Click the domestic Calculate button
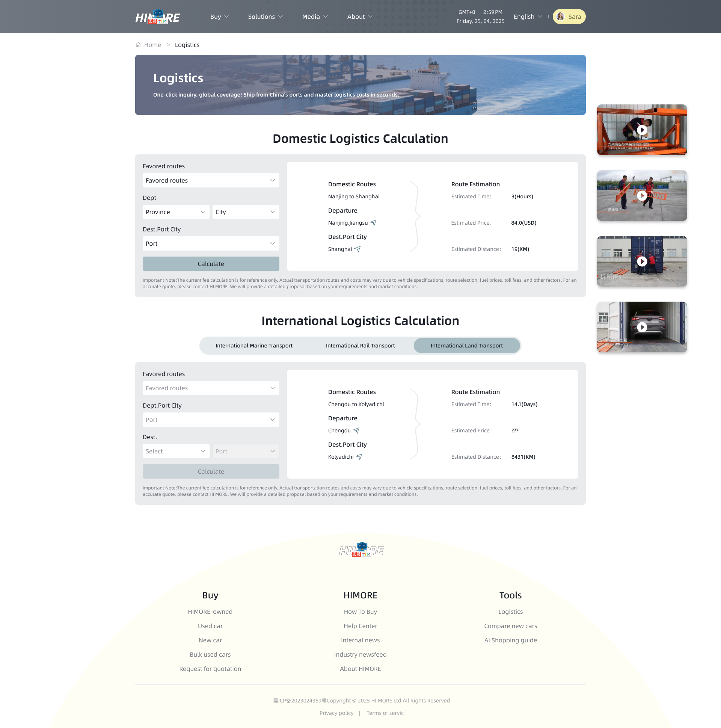721x728 pixels. point(211,264)
